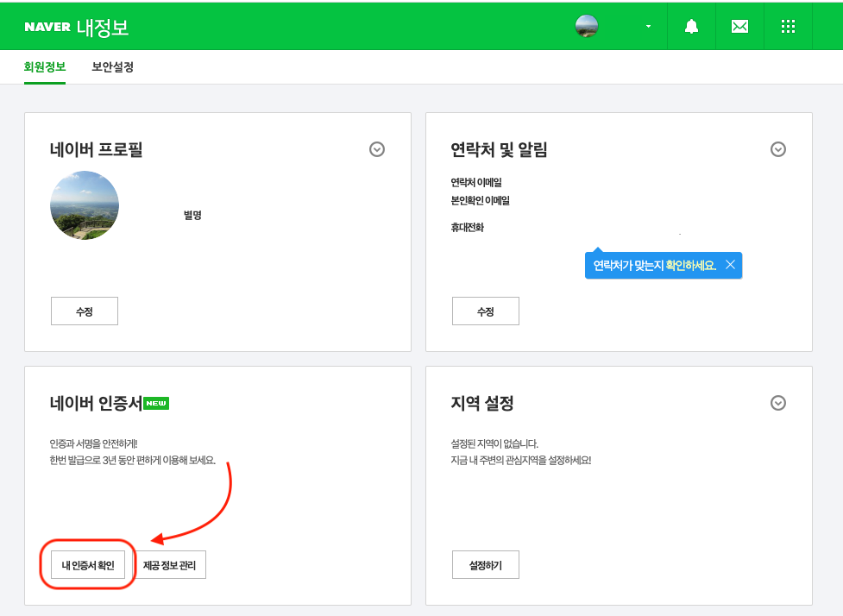
Task: Expand the 연락처 및 알림 card chevron
Action: coord(778,149)
